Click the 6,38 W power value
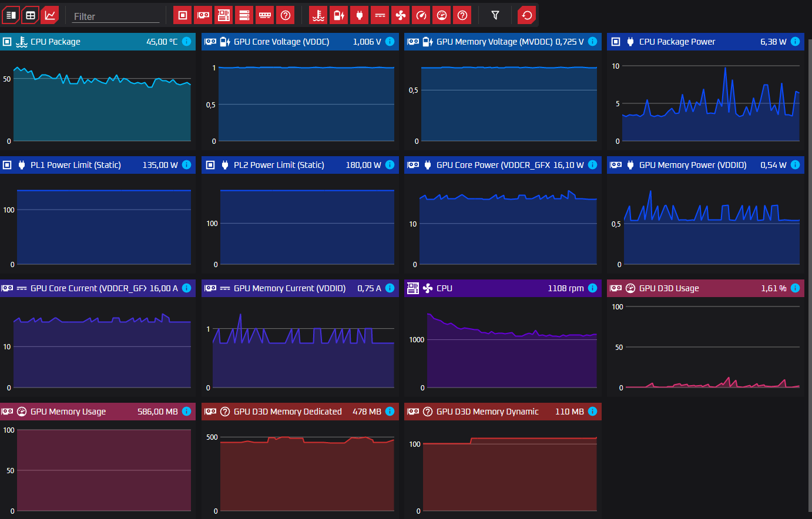Screen dimensions: 812x519 tap(773, 42)
